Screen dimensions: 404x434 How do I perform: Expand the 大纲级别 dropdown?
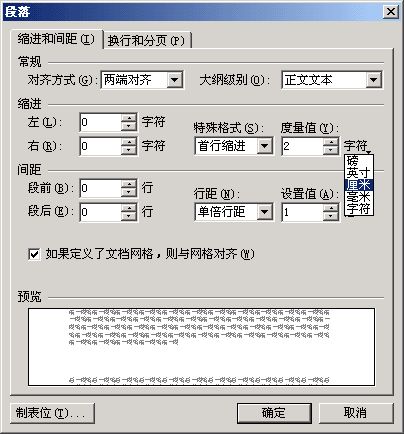pyautogui.click(x=373, y=80)
